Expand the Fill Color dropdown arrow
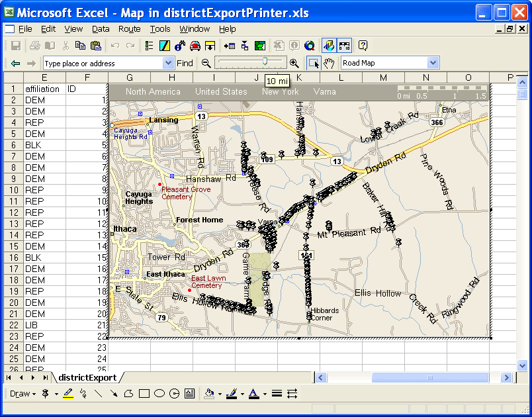 coord(220,394)
